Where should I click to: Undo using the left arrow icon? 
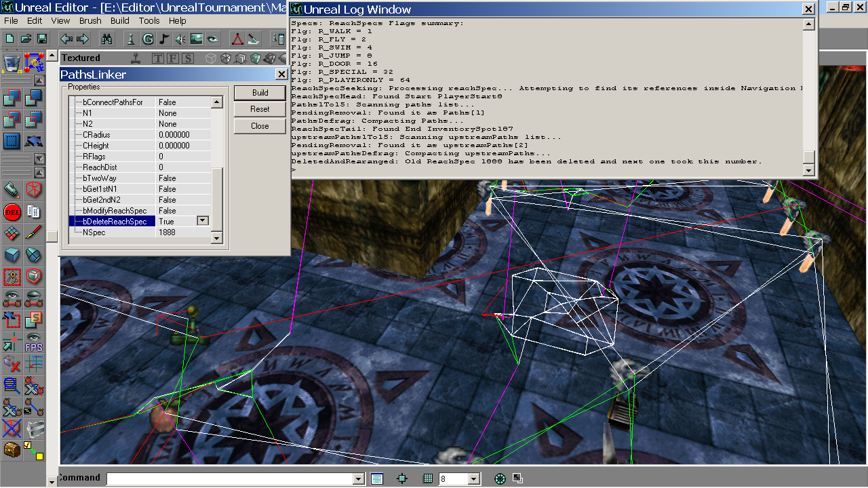click(x=66, y=39)
